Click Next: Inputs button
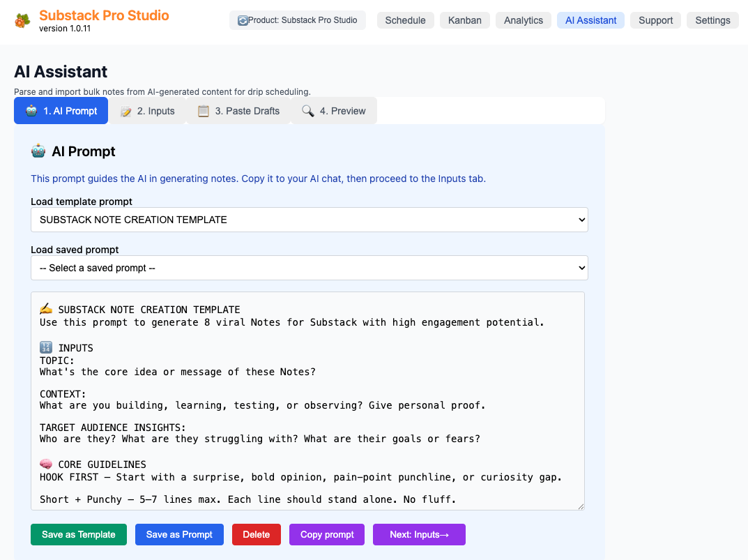Screen dimensions: 748x560 tap(420, 535)
